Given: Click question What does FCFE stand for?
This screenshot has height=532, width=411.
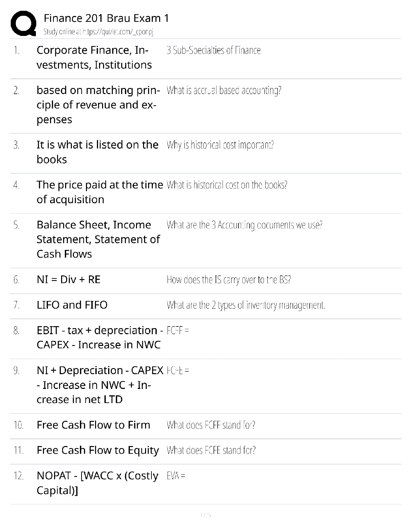Looking at the screenshot, I should pos(211,450).
